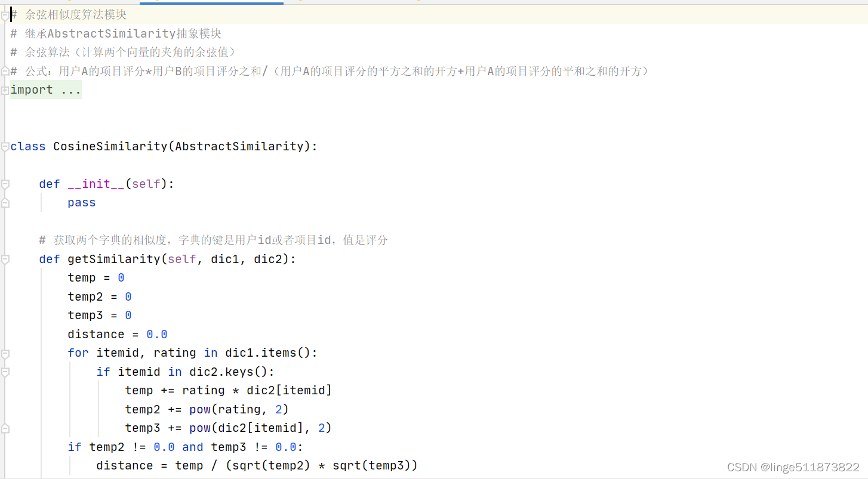Click the folded 'import ...' text
This screenshot has height=479, width=868.
click(46, 90)
